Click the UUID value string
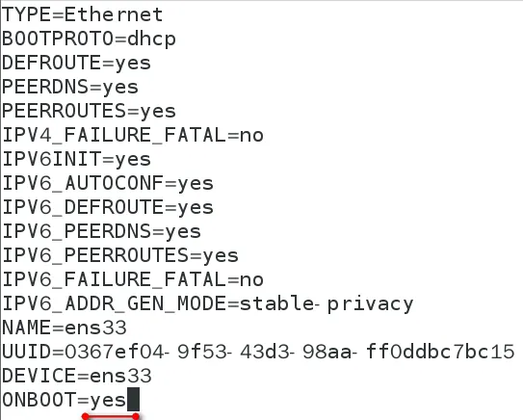Viewport: 523px width, 420px height. click(x=290, y=352)
